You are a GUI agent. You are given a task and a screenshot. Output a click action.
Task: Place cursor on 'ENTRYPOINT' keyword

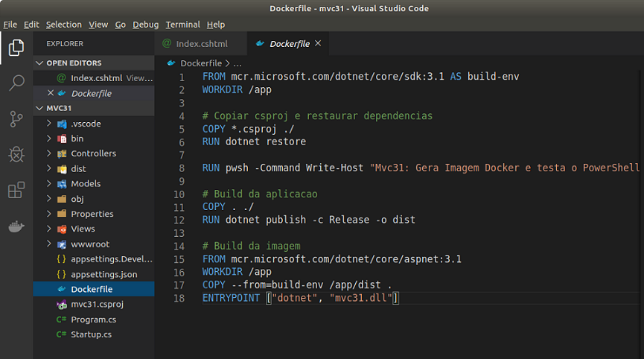click(x=231, y=298)
